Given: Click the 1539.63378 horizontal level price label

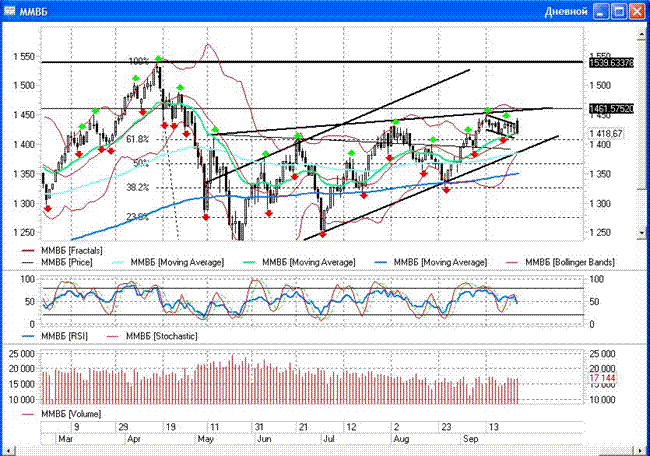Looking at the screenshot, I should pos(614,62).
